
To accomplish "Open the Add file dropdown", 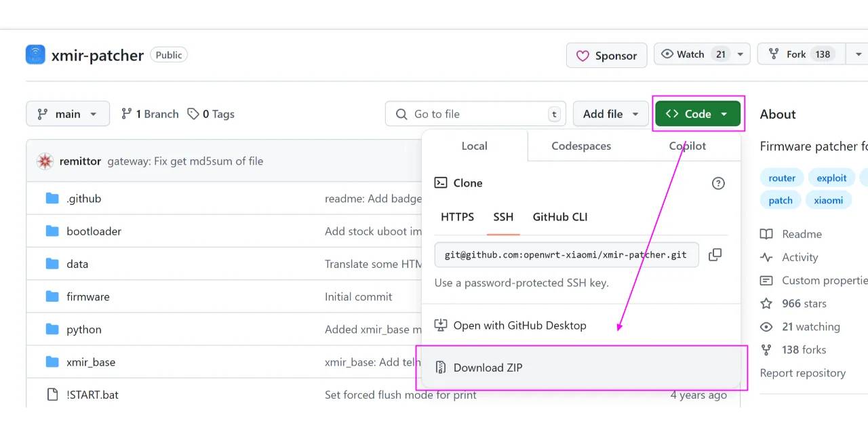I will 610,114.
